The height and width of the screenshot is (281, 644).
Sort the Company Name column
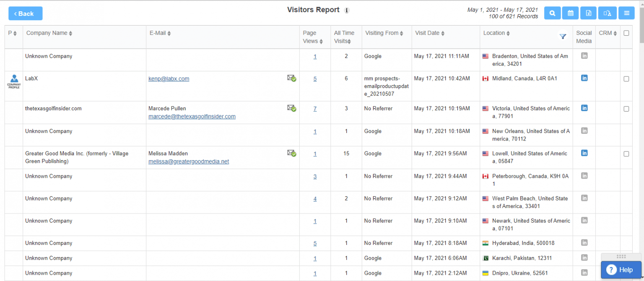(70, 33)
